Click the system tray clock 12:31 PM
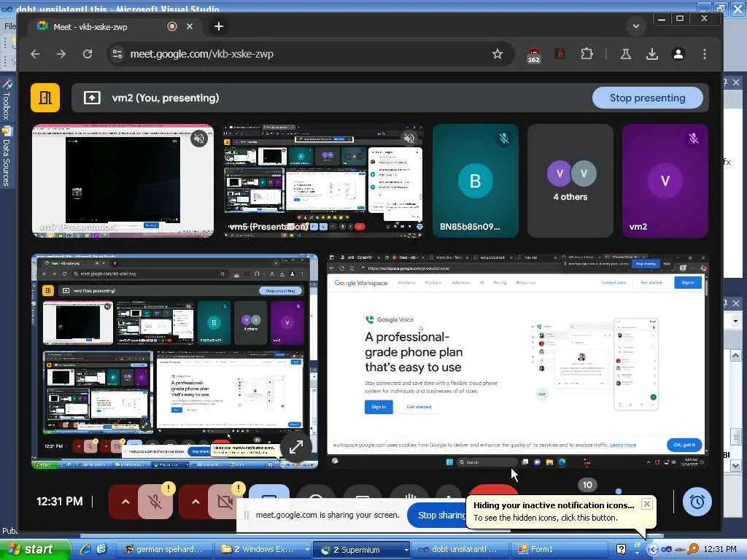 [720, 550]
